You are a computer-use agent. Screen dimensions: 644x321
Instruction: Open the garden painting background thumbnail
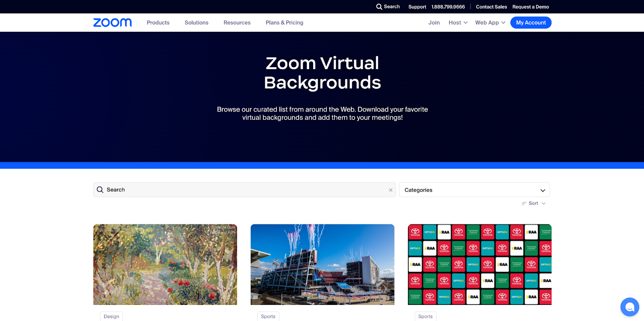165,264
